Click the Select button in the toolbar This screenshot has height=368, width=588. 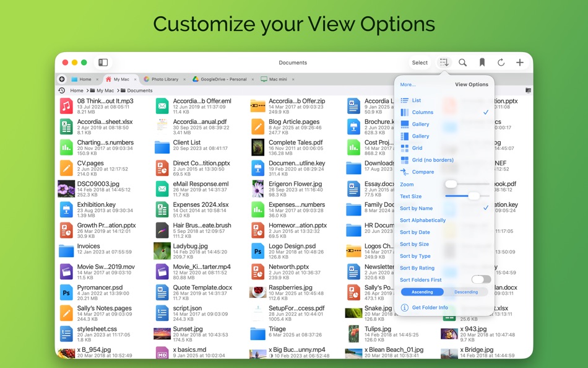420,62
